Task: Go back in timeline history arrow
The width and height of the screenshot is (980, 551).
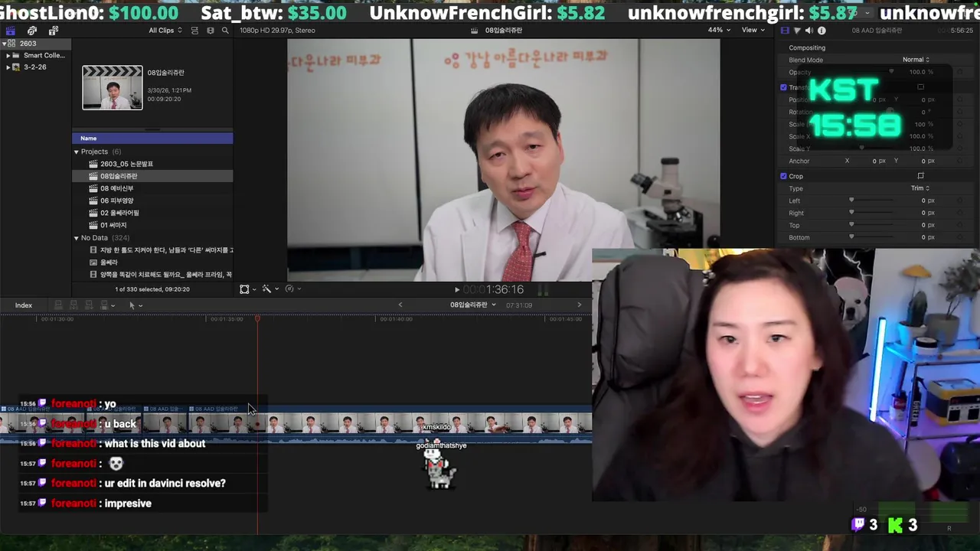Action: [x=400, y=305]
